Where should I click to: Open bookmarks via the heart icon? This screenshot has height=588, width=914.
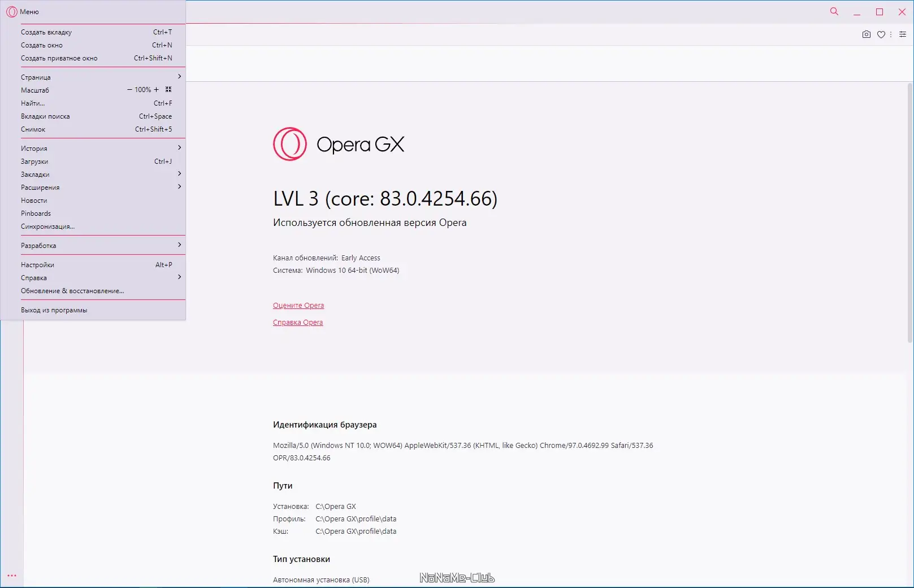click(881, 34)
